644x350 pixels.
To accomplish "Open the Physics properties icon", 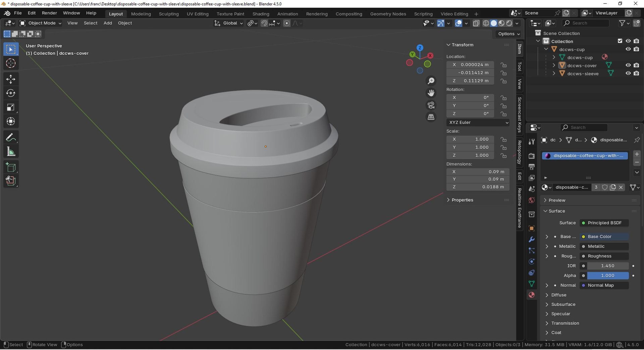I will pos(532,262).
